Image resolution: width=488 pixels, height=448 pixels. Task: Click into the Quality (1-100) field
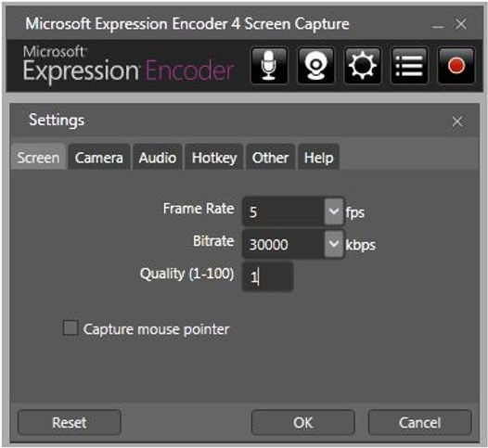(x=267, y=276)
